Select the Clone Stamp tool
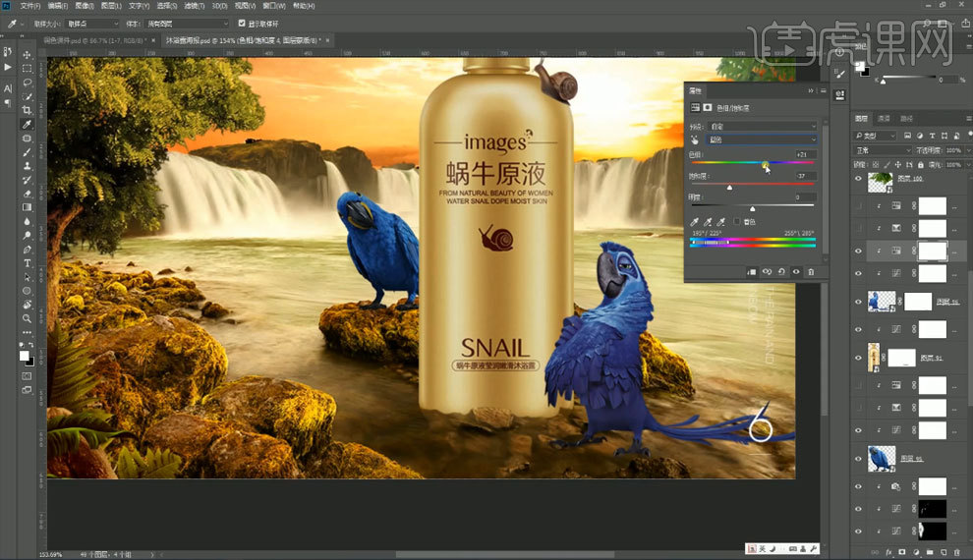 pyautogui.click(x=27, y=166)
